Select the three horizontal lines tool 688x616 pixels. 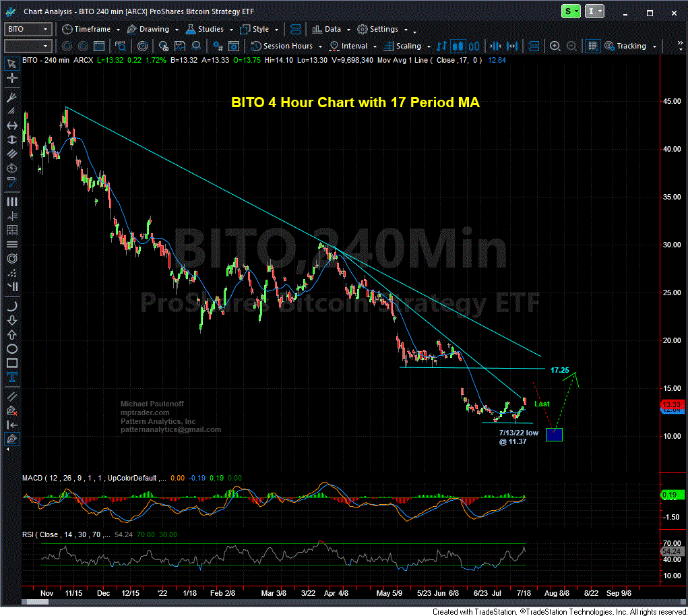[12, 245]
